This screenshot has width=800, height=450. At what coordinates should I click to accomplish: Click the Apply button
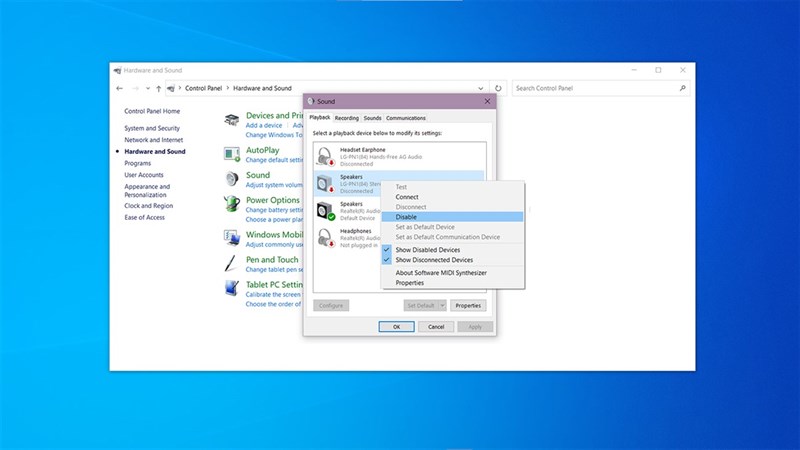475,327
